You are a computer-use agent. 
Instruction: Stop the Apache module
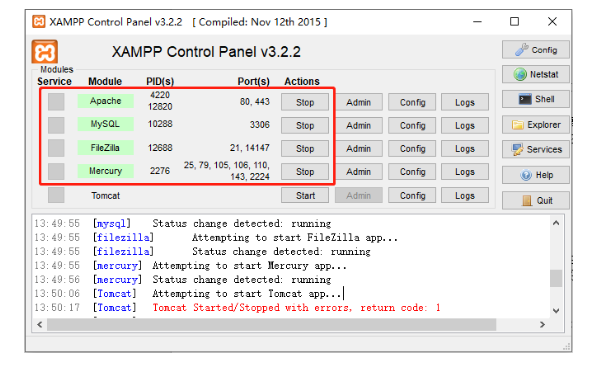pyautogui.click(x=305, y=102)
